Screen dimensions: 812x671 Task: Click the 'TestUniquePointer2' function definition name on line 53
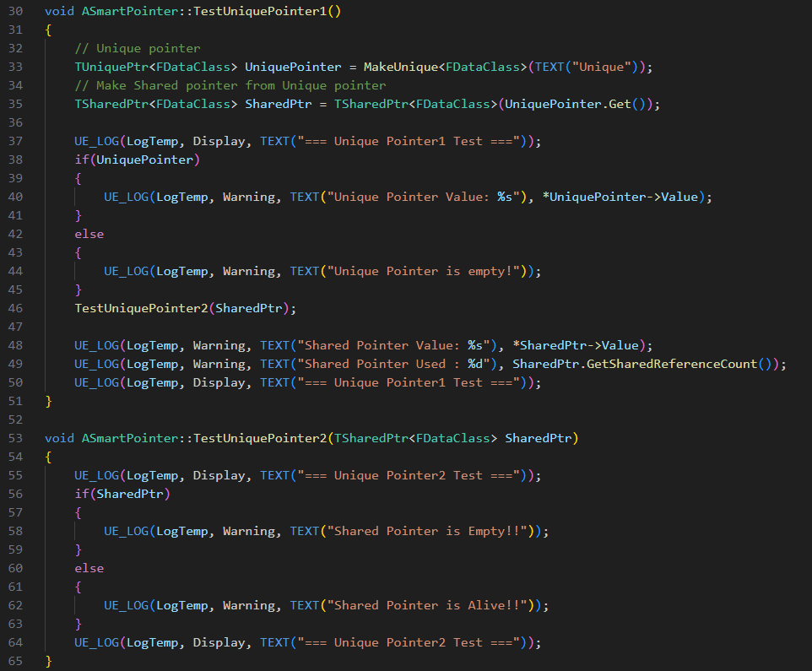coord(260,438)
